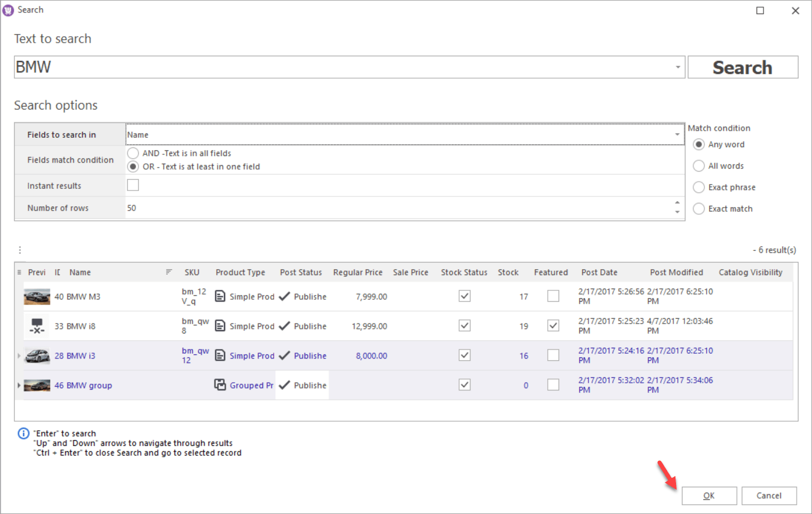Viewport: 812px width, 514px height.
Task: Click the Simple Product icon for BMW i3
Action: (x=220, y=355)
